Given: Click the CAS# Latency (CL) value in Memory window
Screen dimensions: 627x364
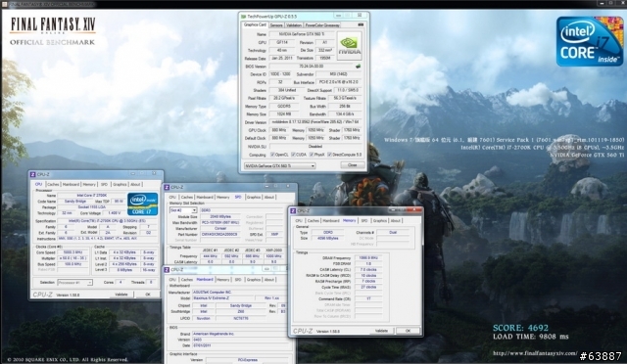Looking at the screenshot, I should click(368, 270).
